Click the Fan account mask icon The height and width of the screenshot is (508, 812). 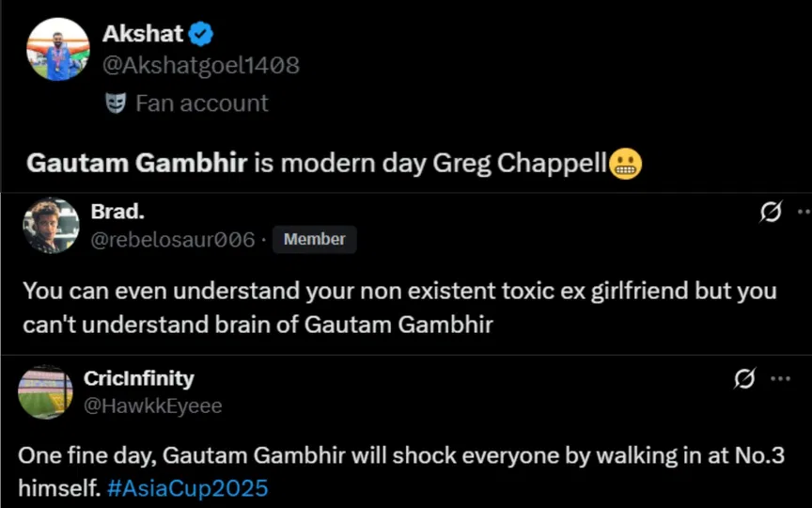coord(116,103)
